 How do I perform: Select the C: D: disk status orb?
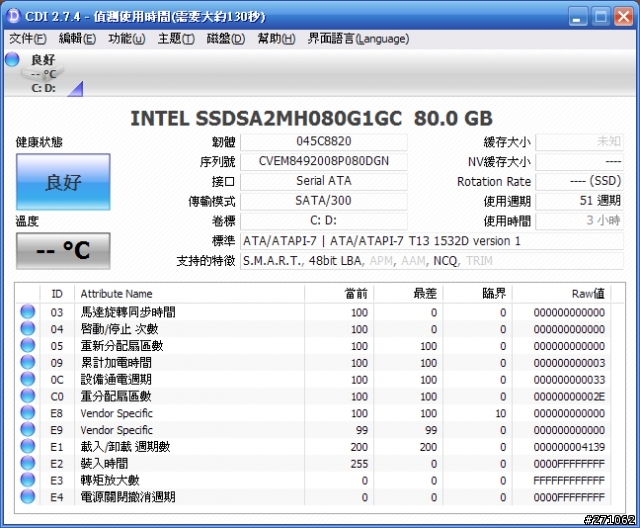pyautogui.click(x=13, y=60)
